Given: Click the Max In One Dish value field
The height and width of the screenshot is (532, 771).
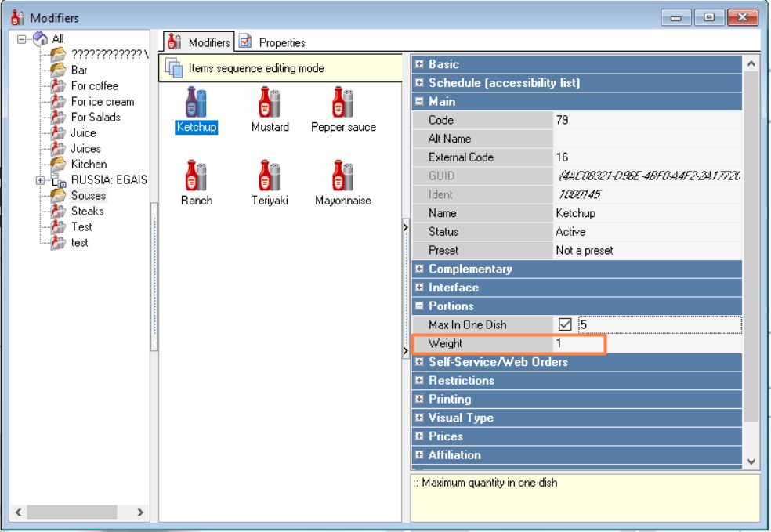Looking at the screenshot, I should (660, 324).
